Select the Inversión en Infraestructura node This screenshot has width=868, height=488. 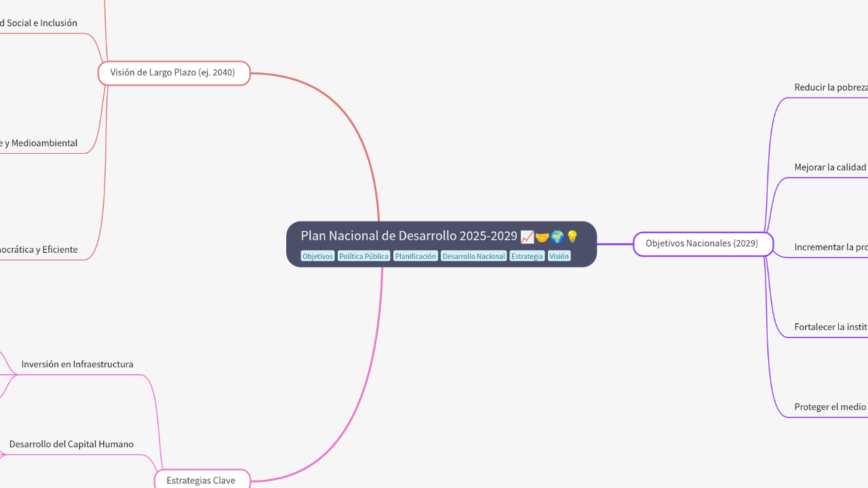77,365
